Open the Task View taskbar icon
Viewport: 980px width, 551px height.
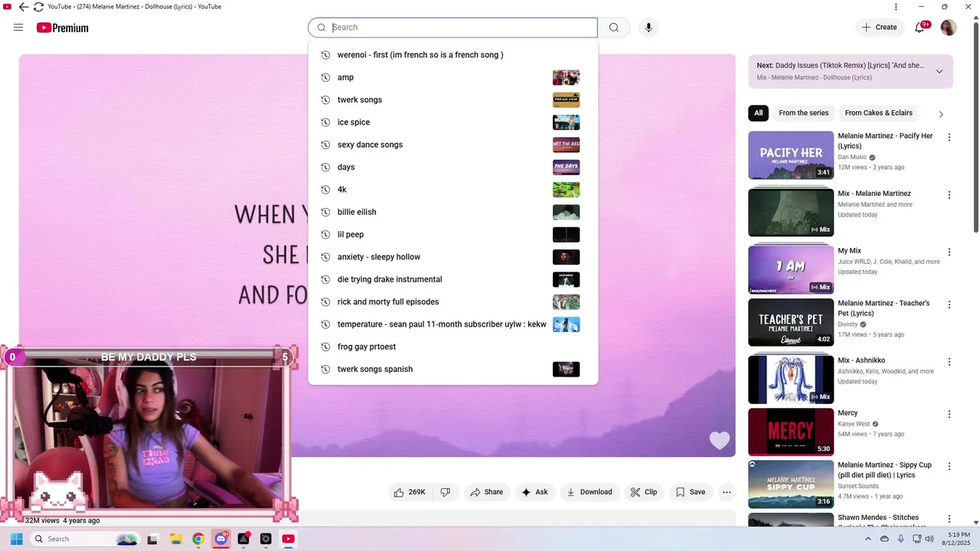click(152, 539)
